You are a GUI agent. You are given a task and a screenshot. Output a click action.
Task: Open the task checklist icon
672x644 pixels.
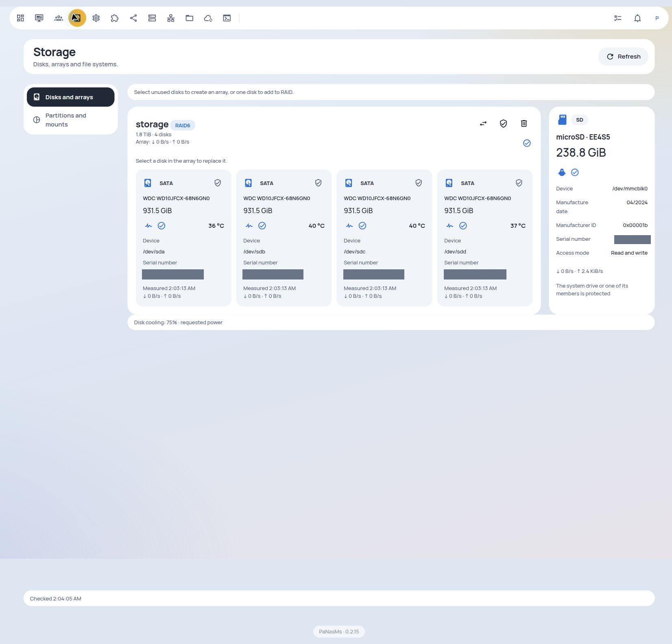pos(618,18)
